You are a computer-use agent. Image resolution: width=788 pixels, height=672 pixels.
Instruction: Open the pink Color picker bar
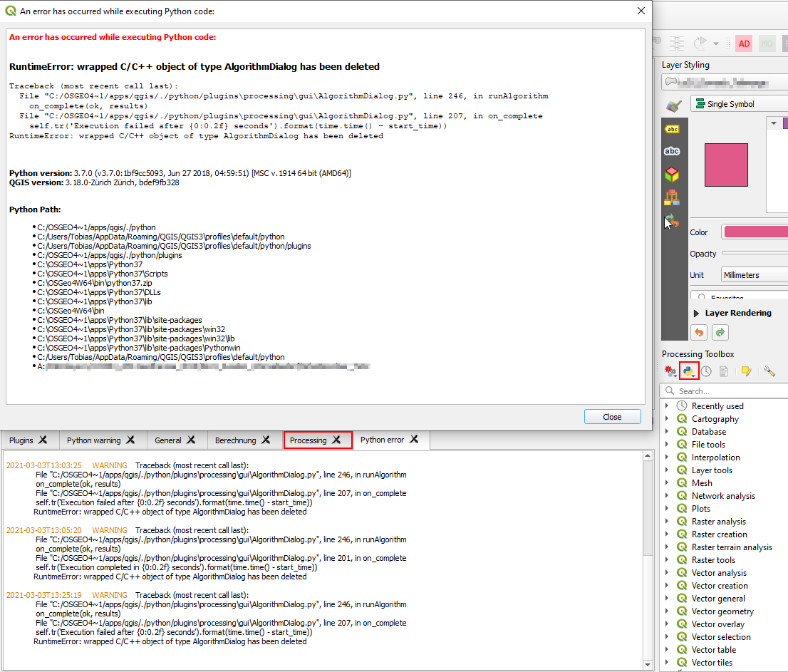pyautogui.click(x=755, y=232)
